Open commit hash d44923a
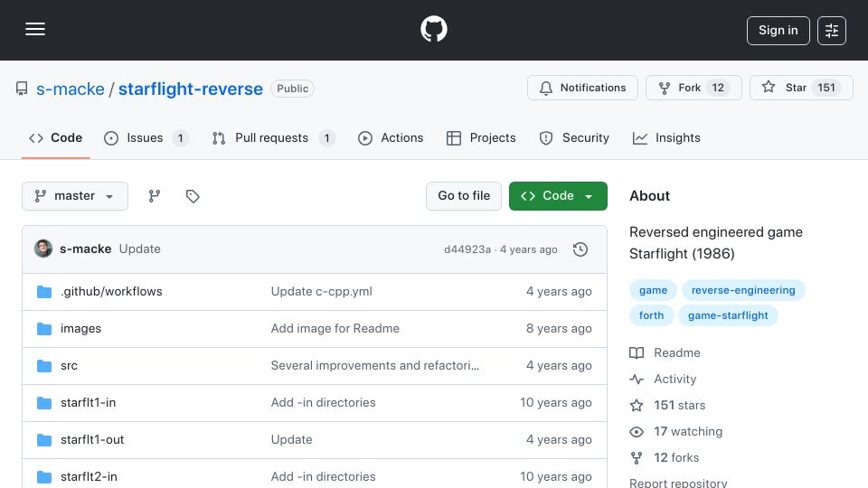This screenshot has width=868, height=488. [467, 249]
